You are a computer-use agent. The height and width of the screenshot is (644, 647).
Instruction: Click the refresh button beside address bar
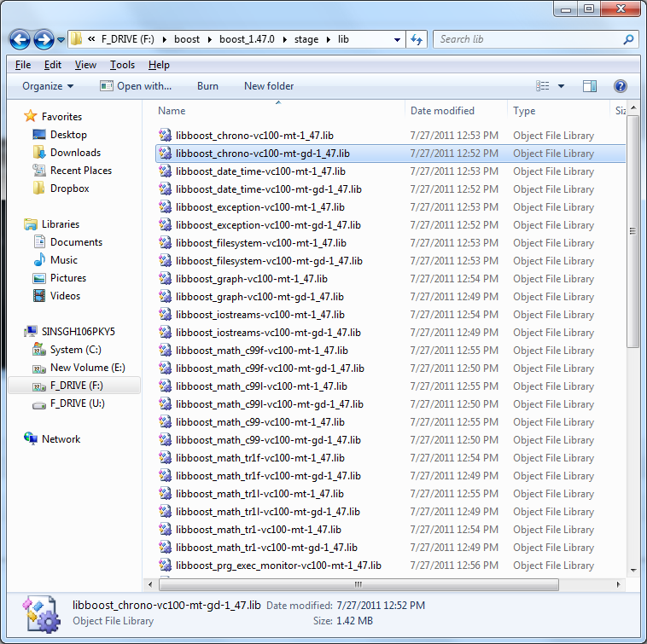point(417,39)
